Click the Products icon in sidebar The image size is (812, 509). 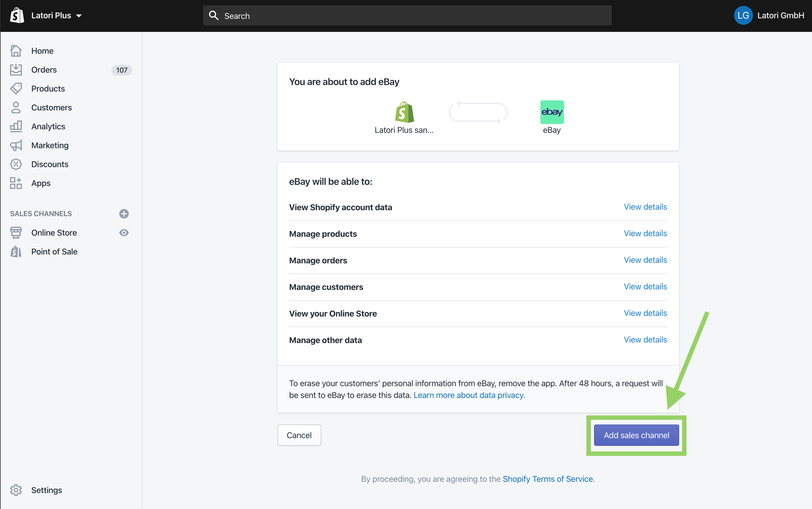click(17, 88)
